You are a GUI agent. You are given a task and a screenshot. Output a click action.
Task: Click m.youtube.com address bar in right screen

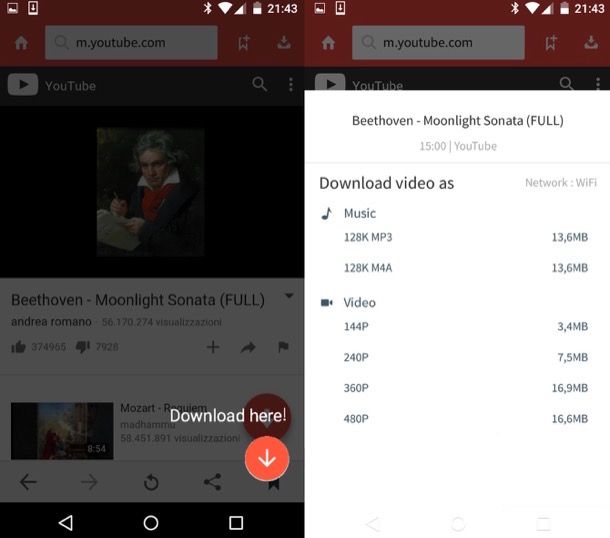coord(438,43)
